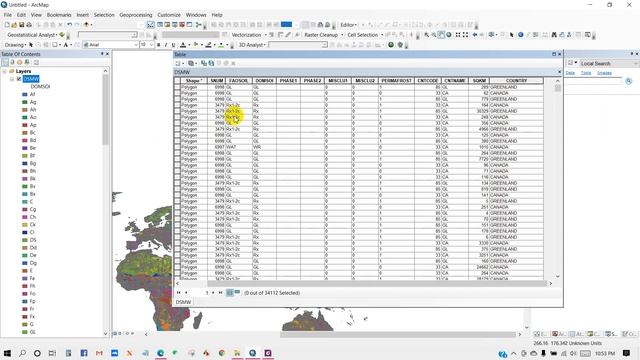
Task: Click the SQKM column header
Action: tap(479, 81)
